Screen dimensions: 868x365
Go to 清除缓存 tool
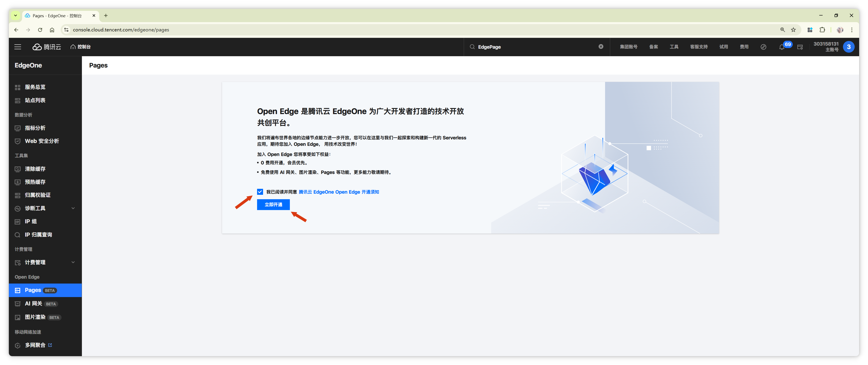[x=35, y=169]
